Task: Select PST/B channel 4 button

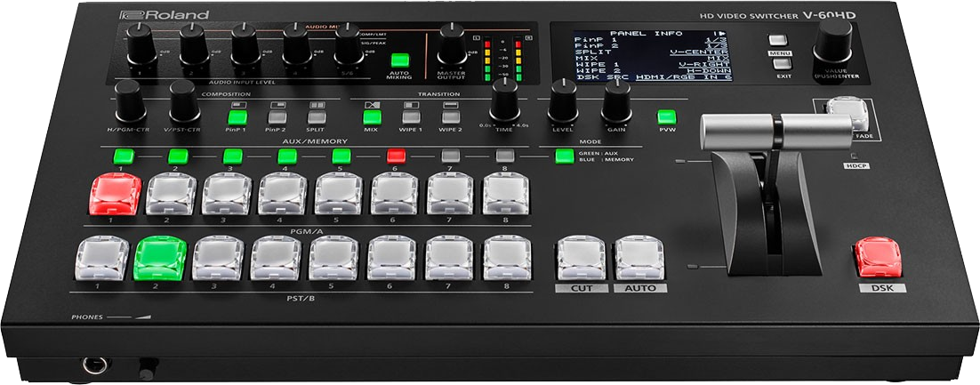Action: [x=277, y=258]
